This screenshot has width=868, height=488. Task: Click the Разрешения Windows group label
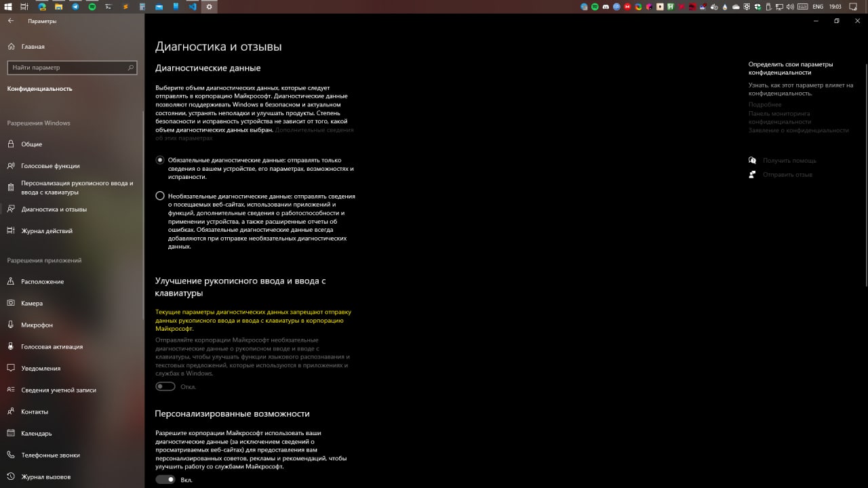[x=39, y=123]
